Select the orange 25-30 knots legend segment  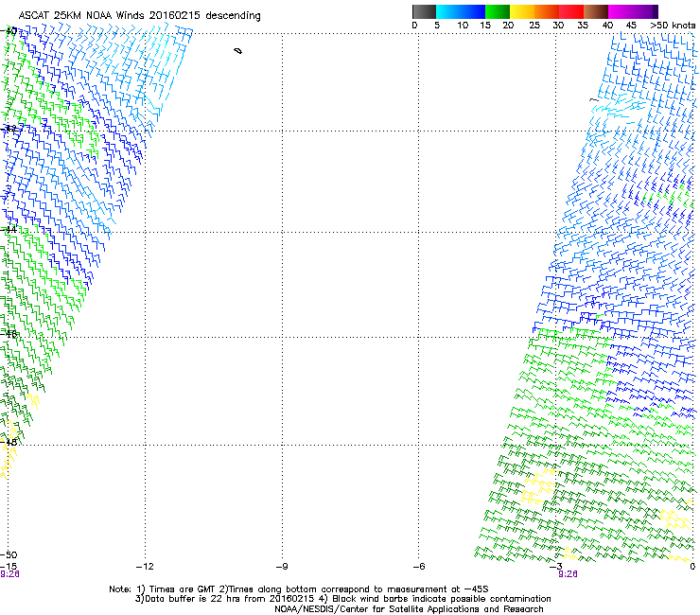pyautogui.click(x=547, y=11)
